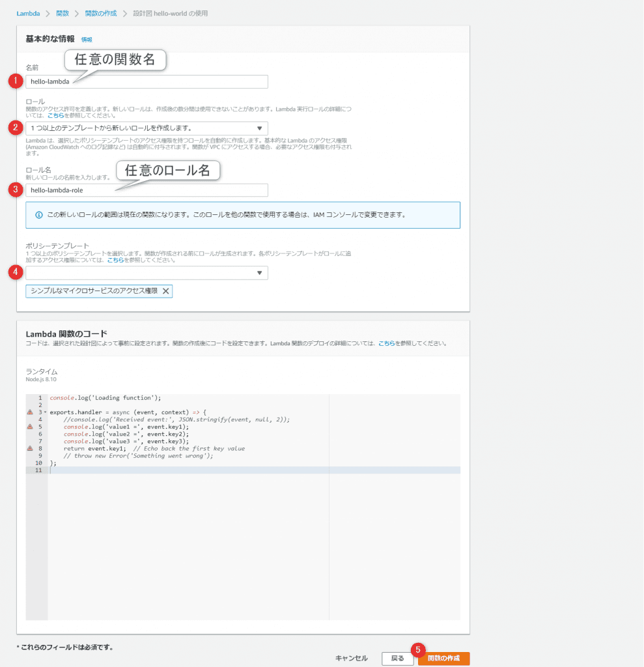Click the info icon in the blue notice box
This screenshot has width=644, height=667.
tap(38, 214)
